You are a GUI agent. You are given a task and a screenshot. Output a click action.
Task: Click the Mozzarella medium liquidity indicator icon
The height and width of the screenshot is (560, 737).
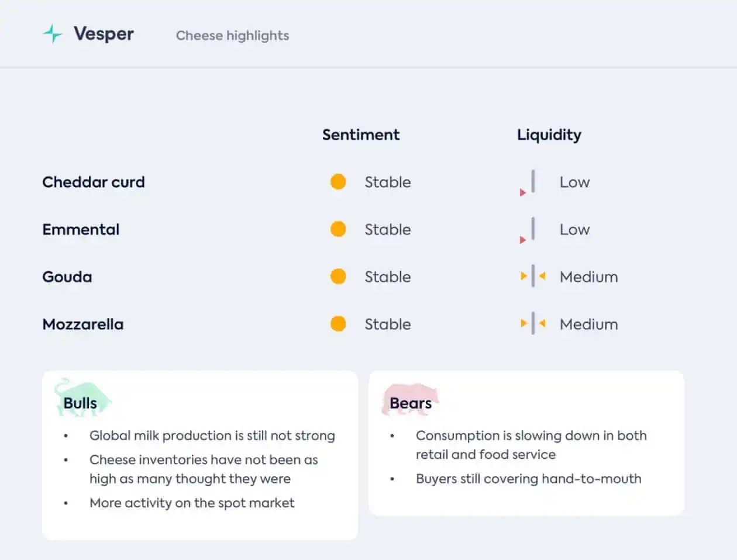533,323
